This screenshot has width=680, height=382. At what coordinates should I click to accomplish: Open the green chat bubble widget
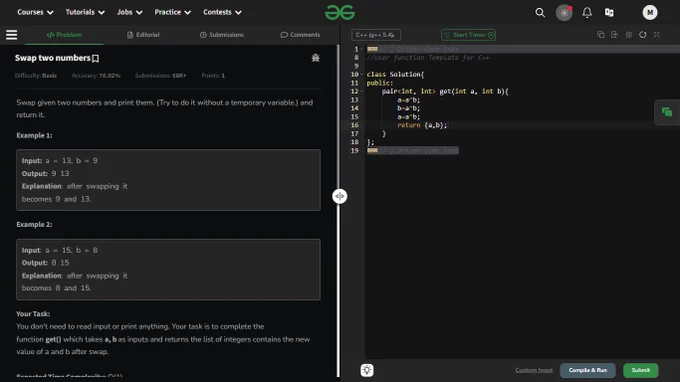pyautogui.click(x=667, y=113)
